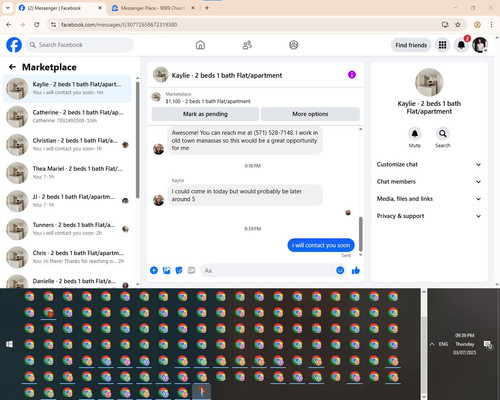500x400 pixels.
Task: Open the Facebook Home icon
Action: pyautogui.click(x=200, y=45)
